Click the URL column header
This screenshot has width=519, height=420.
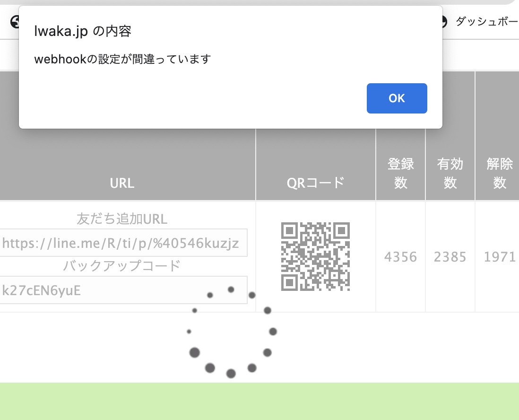point(122,183)
